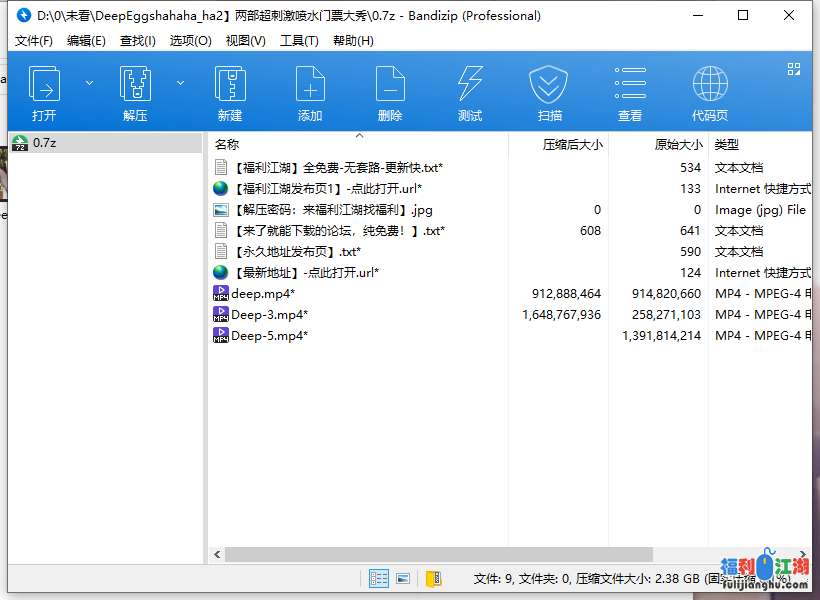
Task: Click the 解压 (Extract) toolbar icon
Action: tap(135, 86)
